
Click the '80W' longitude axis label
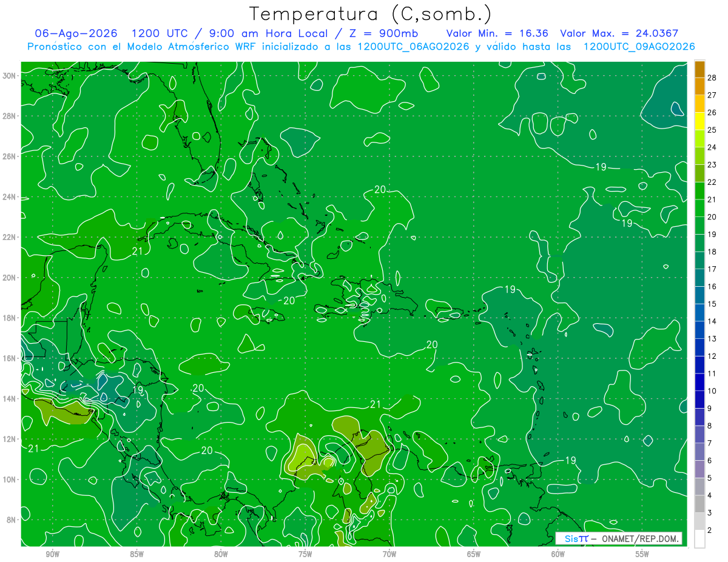[221, 554]
